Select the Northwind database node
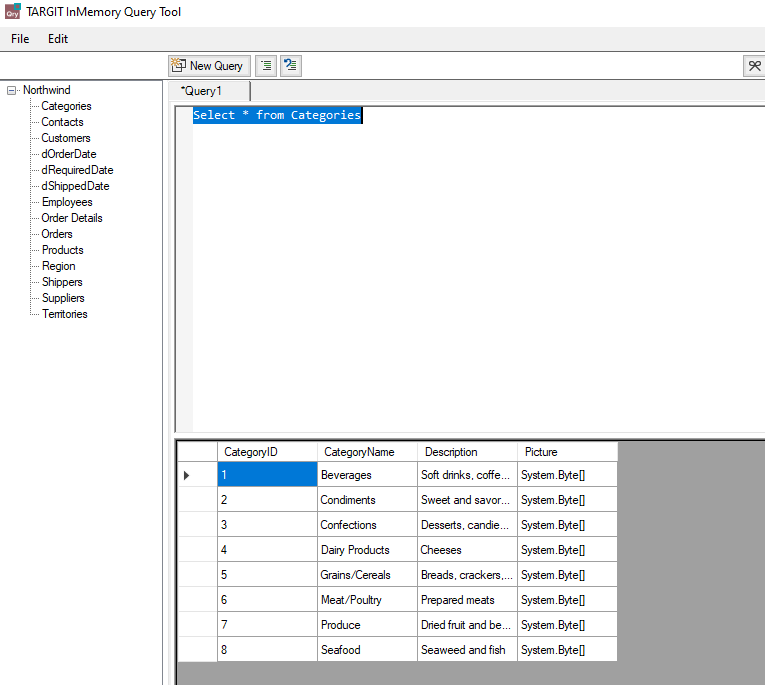The image size is (765, 685). (x=47, y=90)
